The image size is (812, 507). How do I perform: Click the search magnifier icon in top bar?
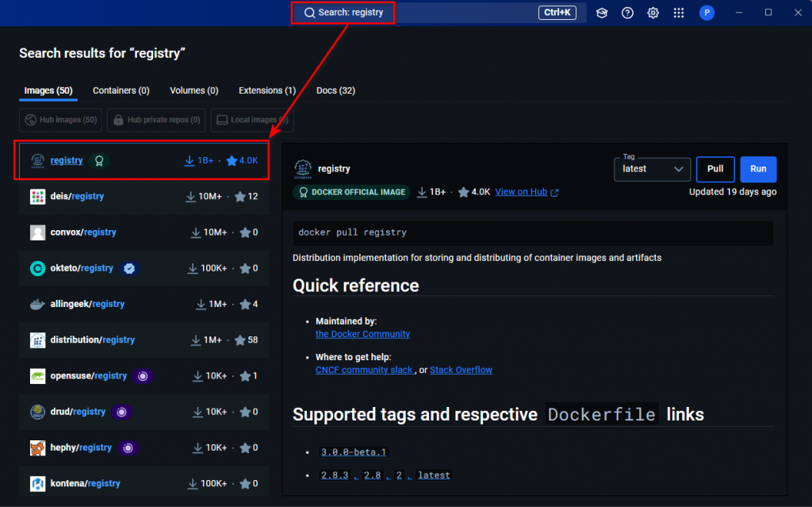[309, 13]
